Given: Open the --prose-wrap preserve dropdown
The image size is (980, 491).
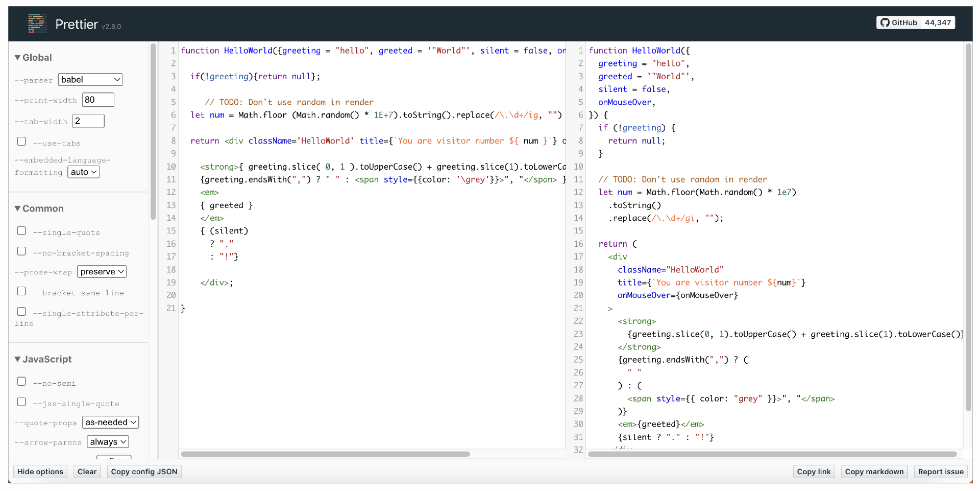Looking at the screenshot, I should (102, 272).
